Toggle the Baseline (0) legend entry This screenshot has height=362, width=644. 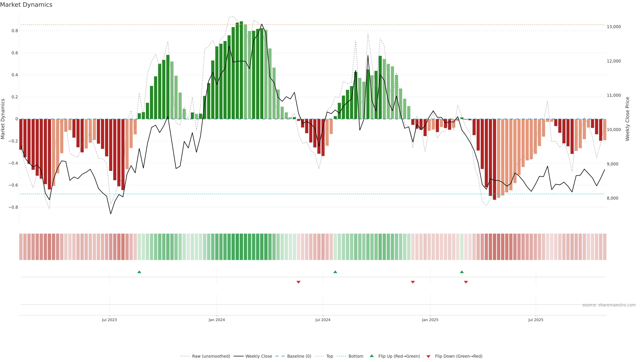[x=299, y=356]
